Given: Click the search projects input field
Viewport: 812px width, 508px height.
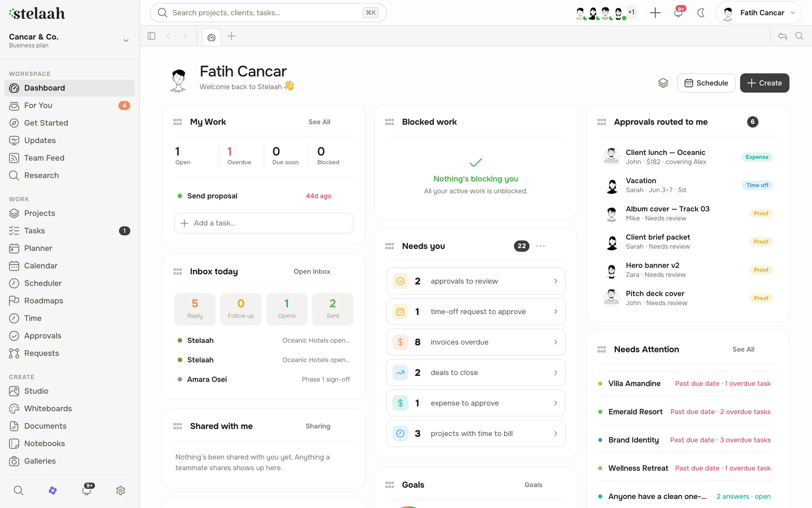Looking at the screenshot, I should coord(268,13).
